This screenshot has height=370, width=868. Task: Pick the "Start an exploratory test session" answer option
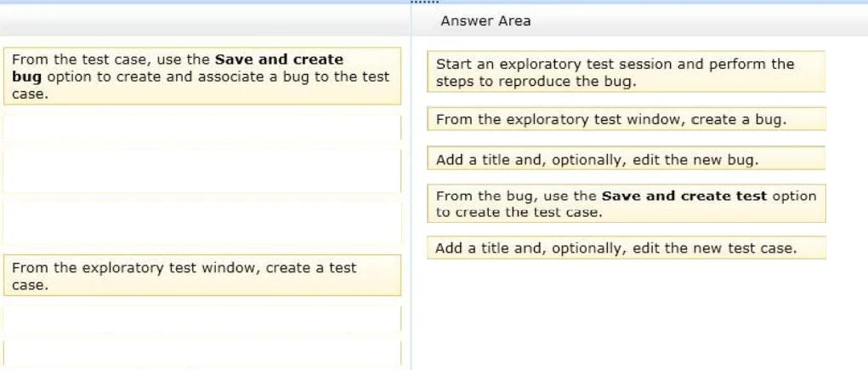(x=626, y=72)
